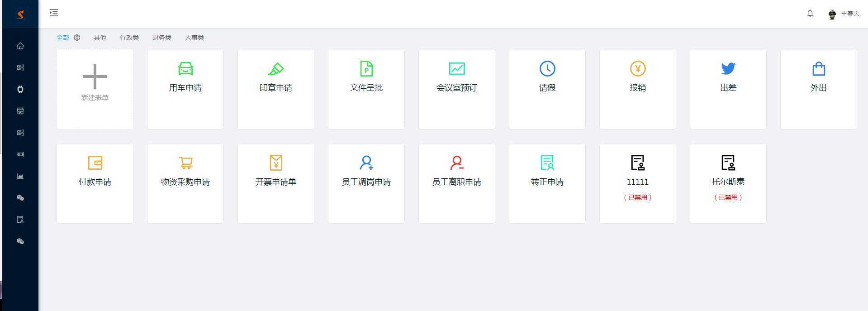This screenshot has height=311, width=868.
Task: Open the green car icon 用车申请
Action: click(x=185, y=69)
